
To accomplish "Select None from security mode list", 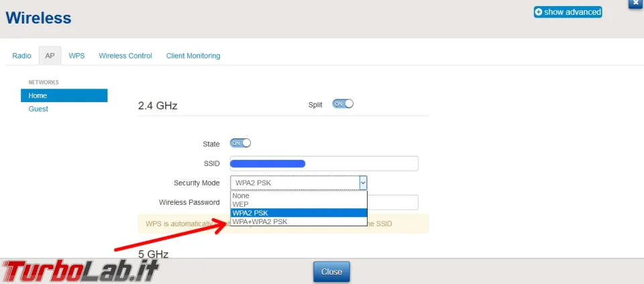I will pos(299,195).
